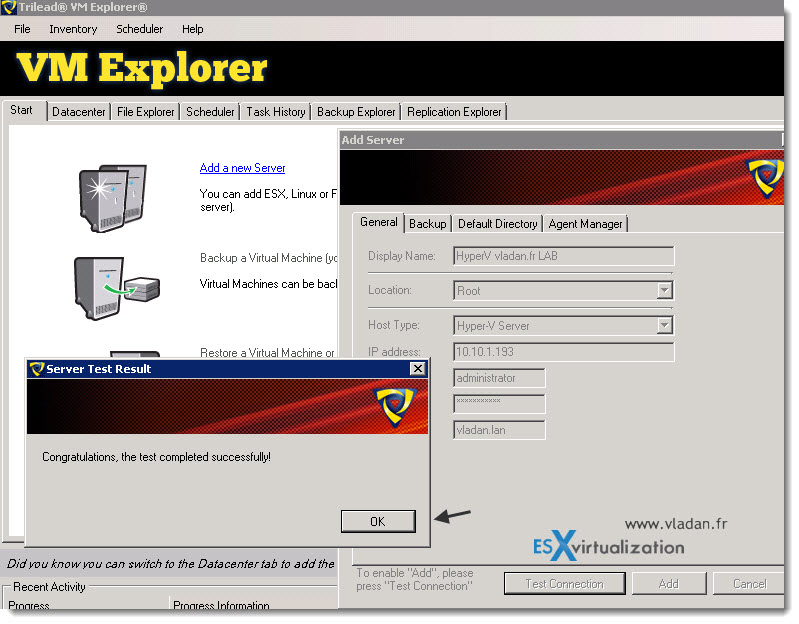This screenshot has height=624, width=799.
Task: Open the Task History tab
Action: [276, 112]
